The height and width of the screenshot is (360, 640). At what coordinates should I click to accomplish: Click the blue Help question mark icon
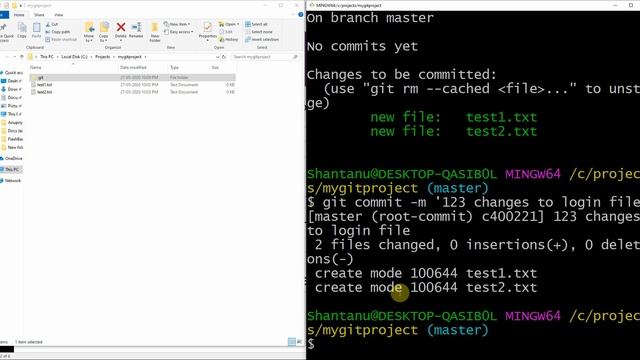pos(300,15)
